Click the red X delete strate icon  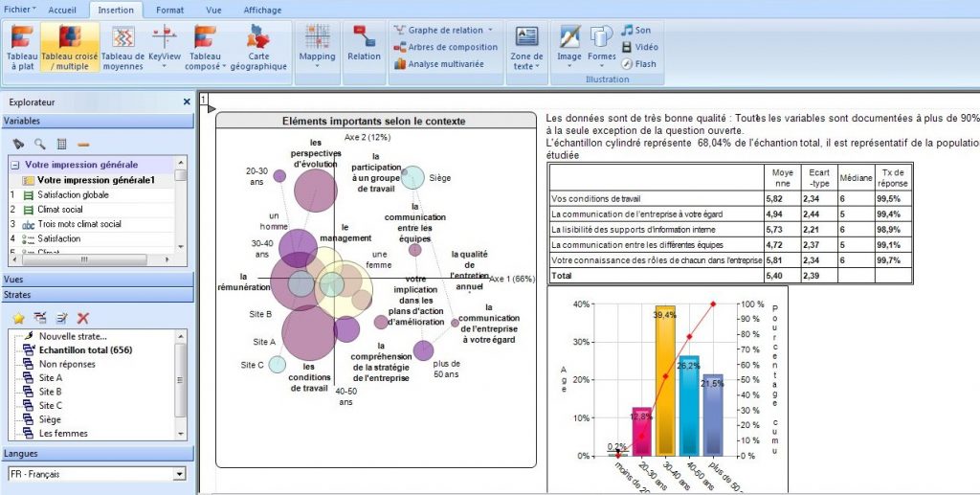point(83,318)
